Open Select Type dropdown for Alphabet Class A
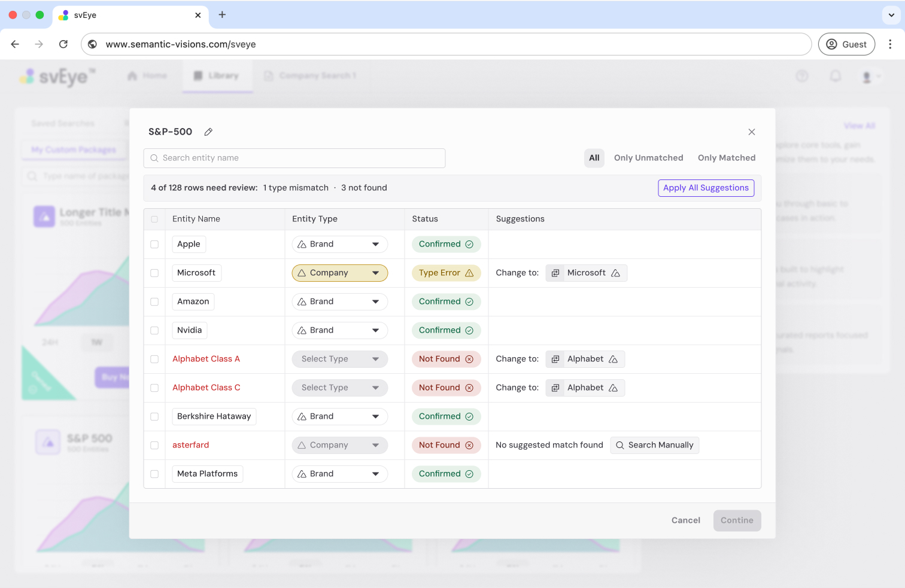The width and height of the screenshot is (905, 588). tap(340, 359)
